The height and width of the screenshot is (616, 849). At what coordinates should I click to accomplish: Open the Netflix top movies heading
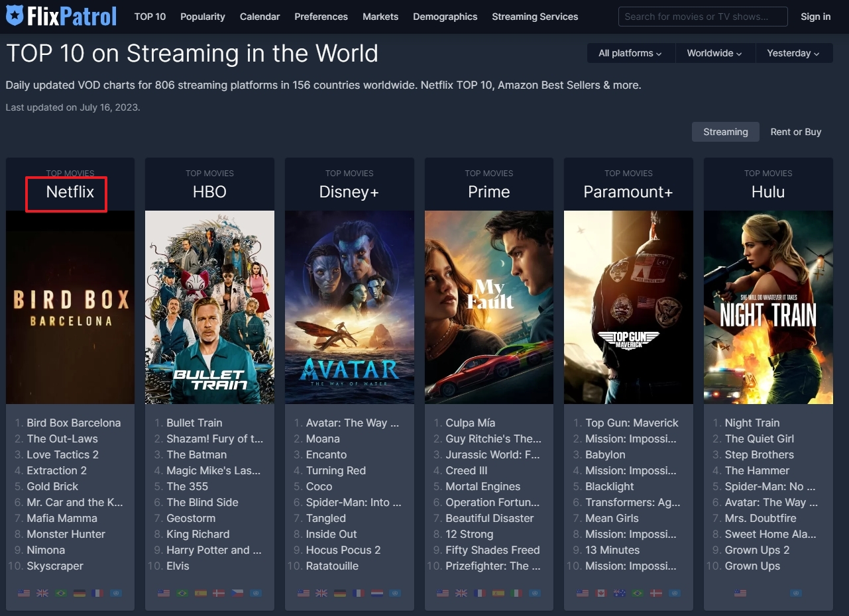[70, 192]
